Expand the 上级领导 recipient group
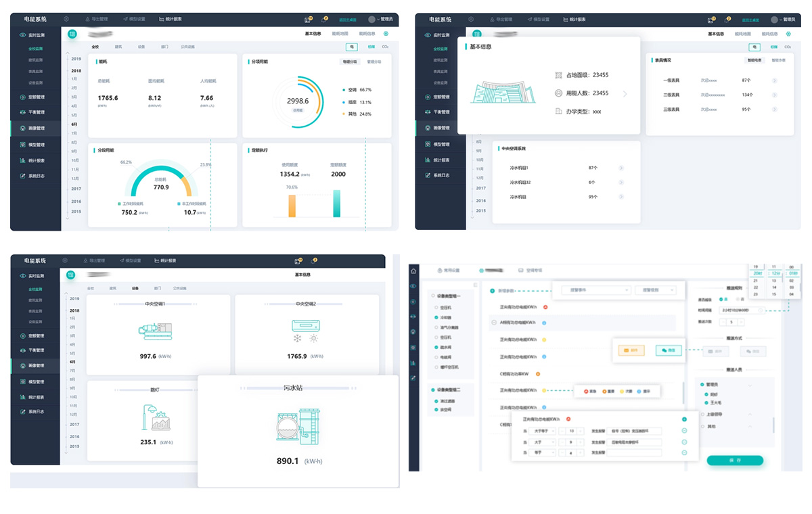This screenshot has height=514, width=812. click(x=750, y=414)
